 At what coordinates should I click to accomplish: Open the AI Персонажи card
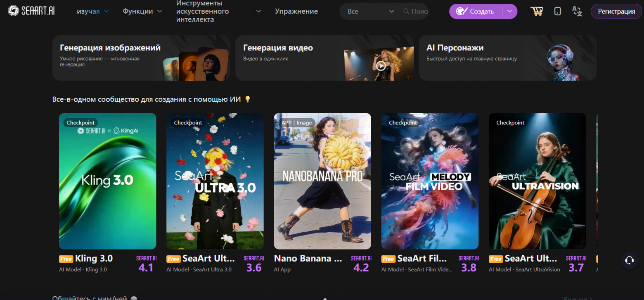tap(508, 58)
